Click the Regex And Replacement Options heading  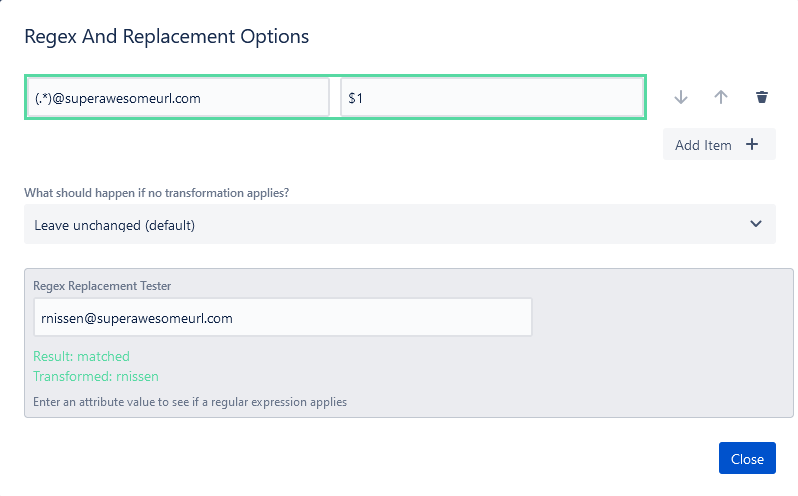click(166, 37)
